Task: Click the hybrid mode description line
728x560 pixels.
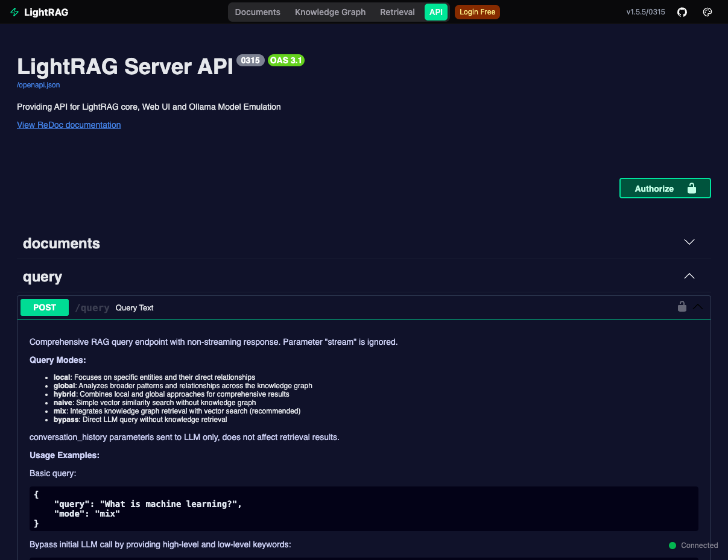Action: click(171, 394)
